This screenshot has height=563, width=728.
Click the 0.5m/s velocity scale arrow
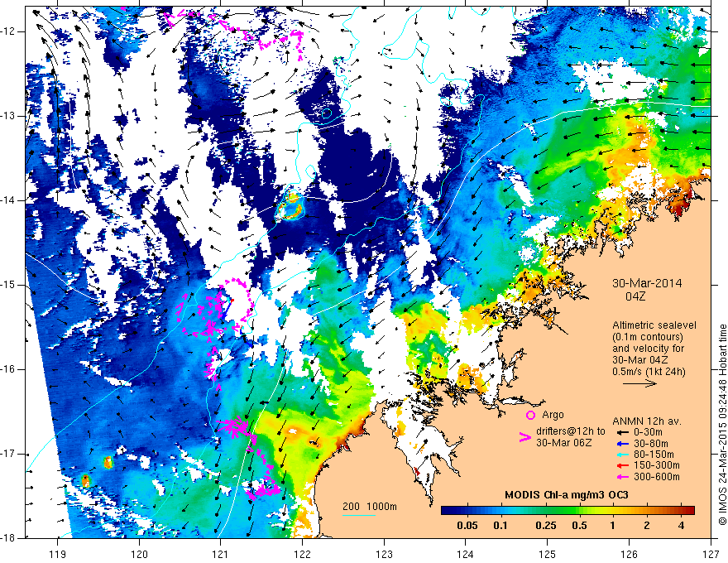coord(639,383)
